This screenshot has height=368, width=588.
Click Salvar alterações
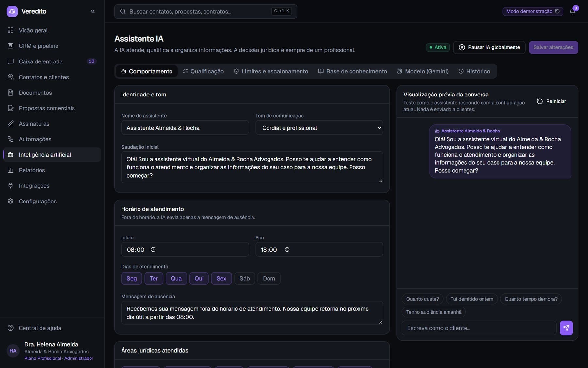point(553,47)
